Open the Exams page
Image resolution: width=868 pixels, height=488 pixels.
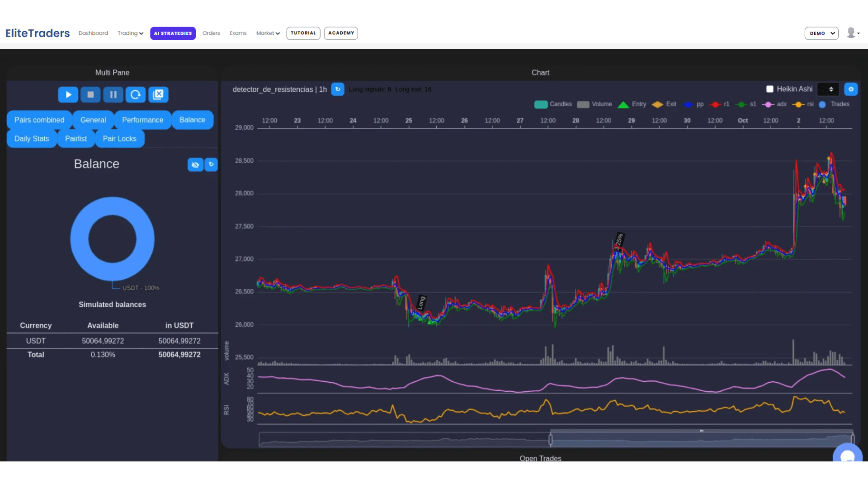point(238,33)
